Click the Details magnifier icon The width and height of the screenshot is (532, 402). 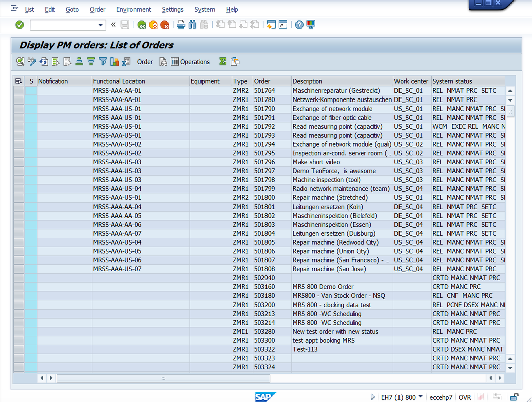pos(20,61)
